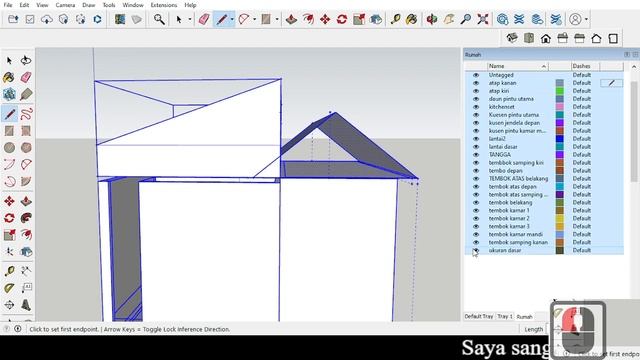Switch to the Front view house icon
The image size is (640, 360).
tap(546, 38)
